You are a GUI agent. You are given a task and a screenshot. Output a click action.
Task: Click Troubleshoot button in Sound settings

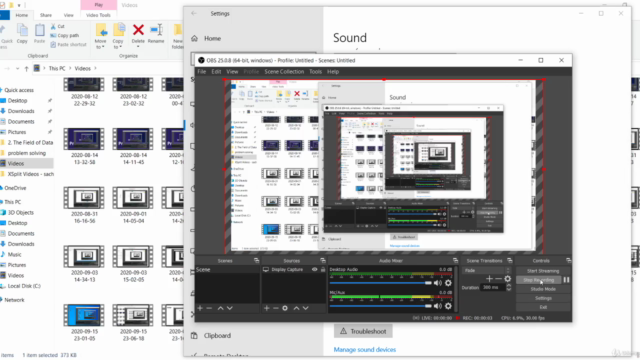[363, 331]
